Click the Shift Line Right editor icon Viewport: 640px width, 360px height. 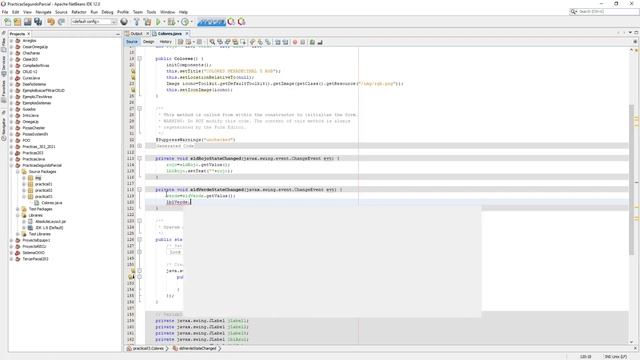[285, 42]
